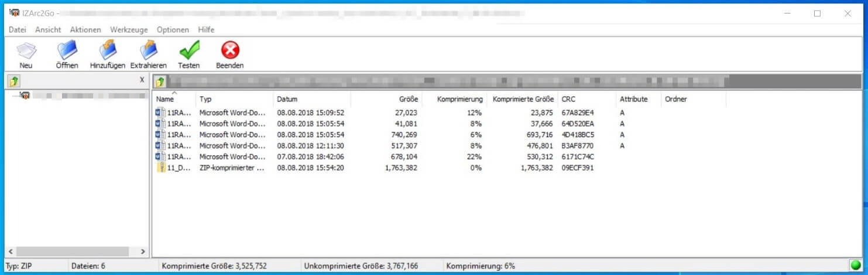This screenshot has height=275, width=868.
Task: Click the up-folder icon in the left panel
Action: coord(14,81)
